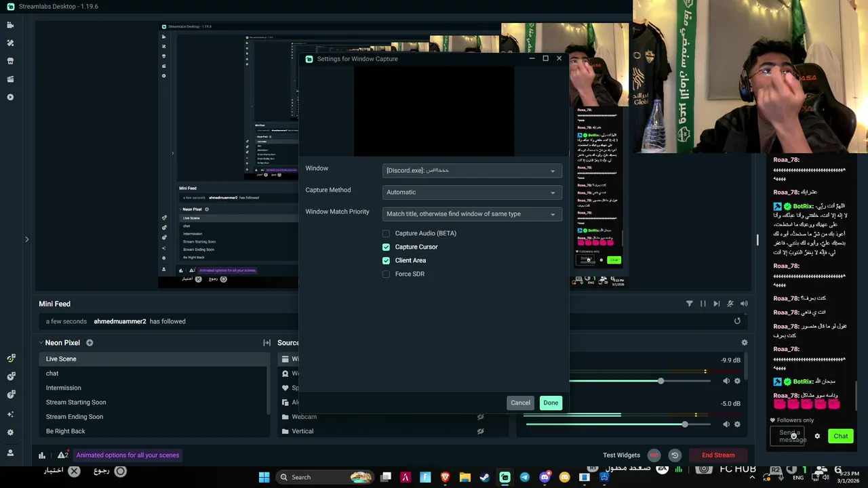Open the Mini Feed filter icon
The height and width of the screenshot is (488, 868).
[690, 304]
